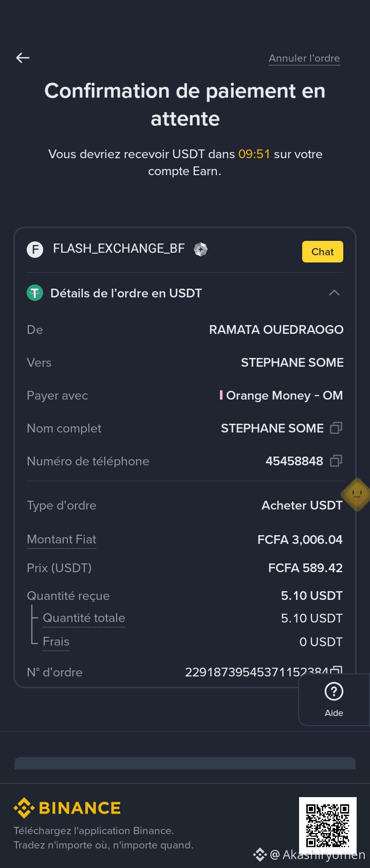Show Montant Fiat explanation tooltip
Image resolution: width=370 pixels, height=868 pixels.
pos(62,539)
